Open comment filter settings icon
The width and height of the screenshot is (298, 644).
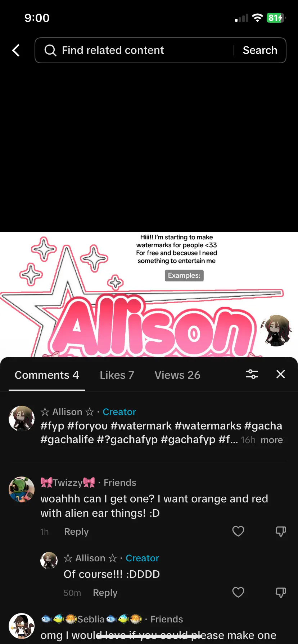click(x=252, y=374)
